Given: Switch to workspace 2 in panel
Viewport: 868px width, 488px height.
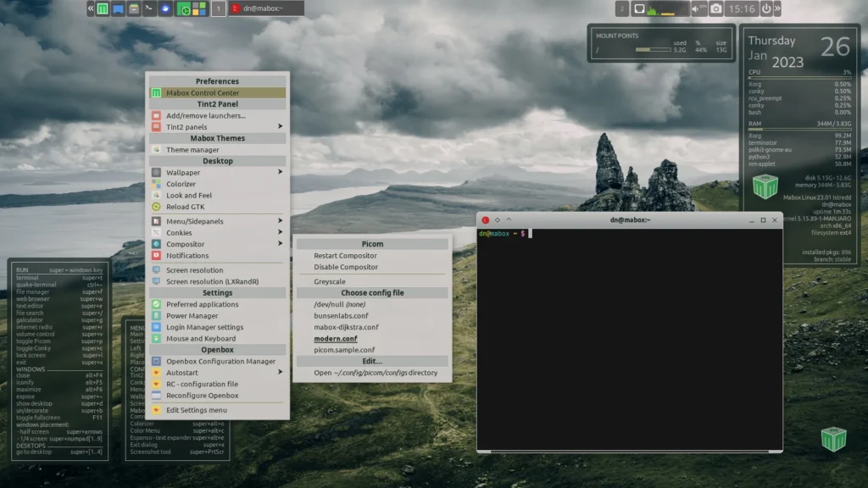Looking at the screenshot, I should (x=621, y=8).
